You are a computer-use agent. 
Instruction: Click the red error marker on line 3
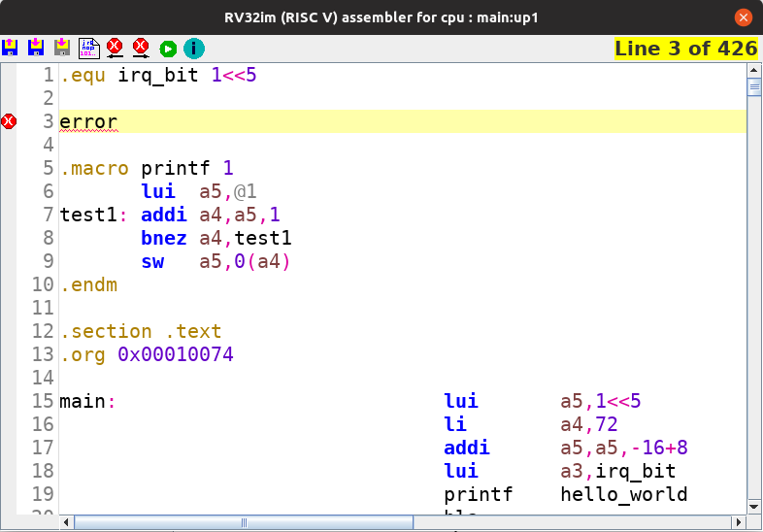[x=9, y=121]
